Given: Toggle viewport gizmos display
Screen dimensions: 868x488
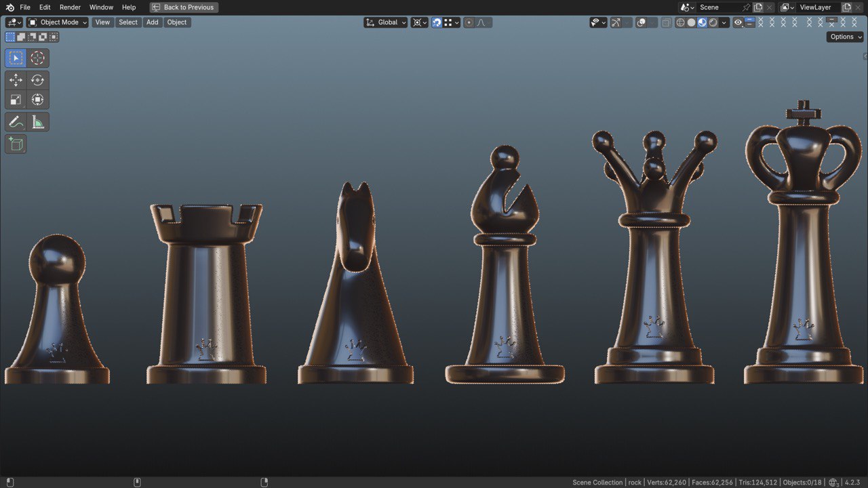Looking at the screenshot, I should [616, 22].
